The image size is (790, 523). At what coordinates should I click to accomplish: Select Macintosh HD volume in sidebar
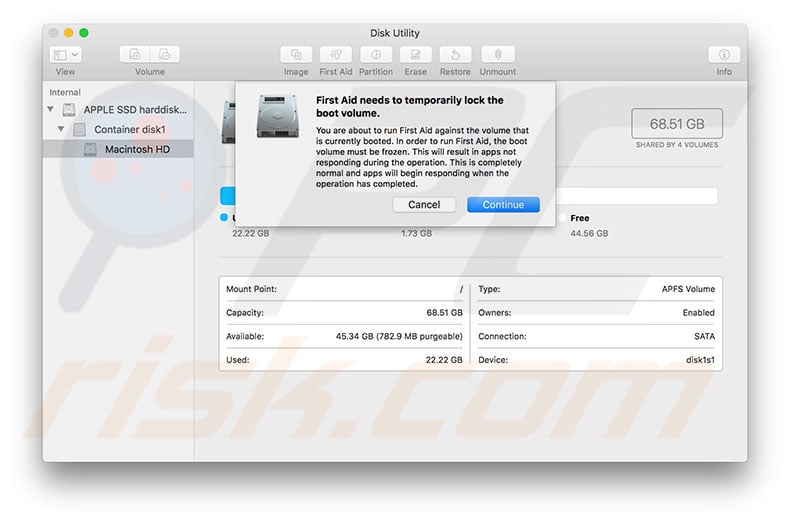(x=118, y=149)
